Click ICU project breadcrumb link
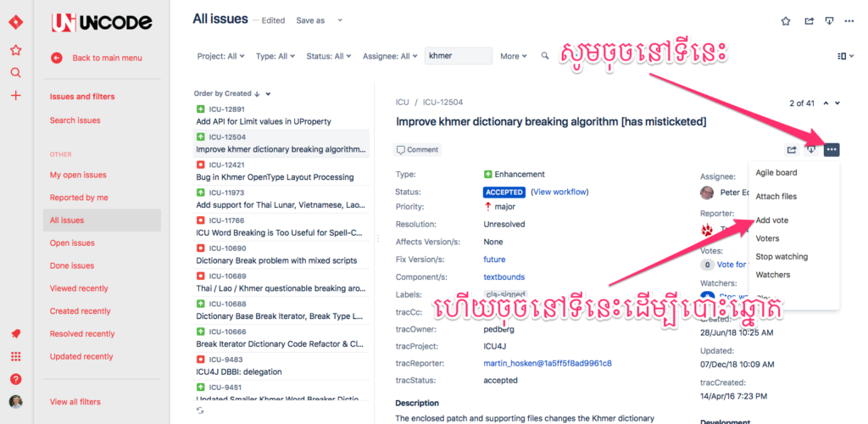Screen dimensions: 868x424 coord(403,103)
